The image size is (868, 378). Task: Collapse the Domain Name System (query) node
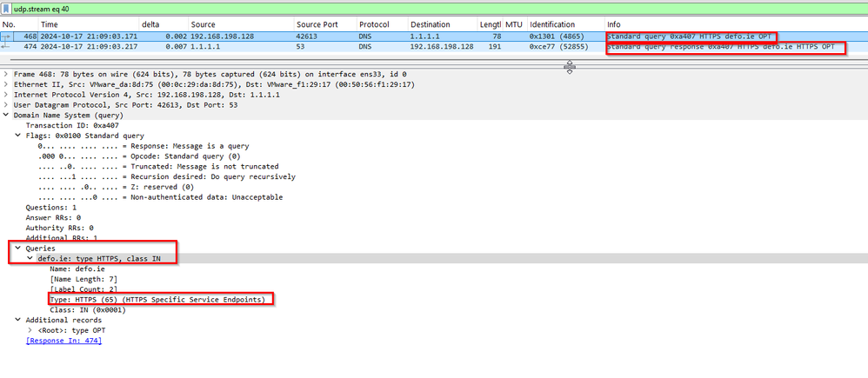pyautogui.click(x=5, y=115)
